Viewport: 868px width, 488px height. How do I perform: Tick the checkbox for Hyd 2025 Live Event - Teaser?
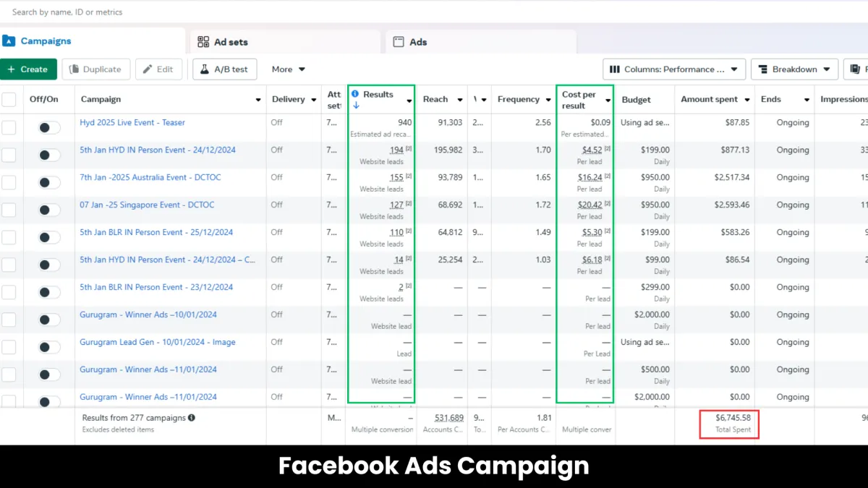click(x=9, y=127)
